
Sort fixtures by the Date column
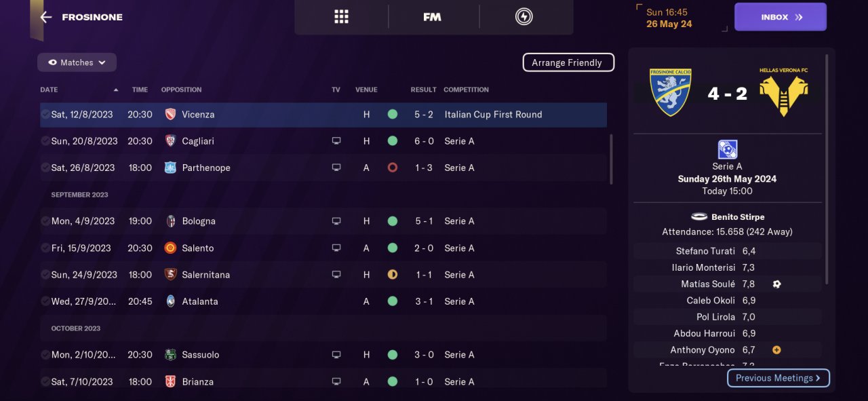pos(49,90)
